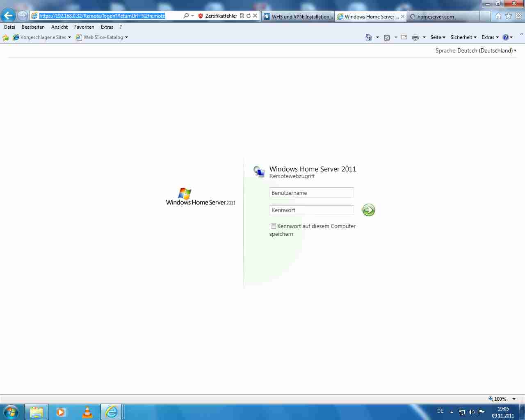Screen dimensions: 525x420
Task: Click the network icon in system tray
Action: 462,412
